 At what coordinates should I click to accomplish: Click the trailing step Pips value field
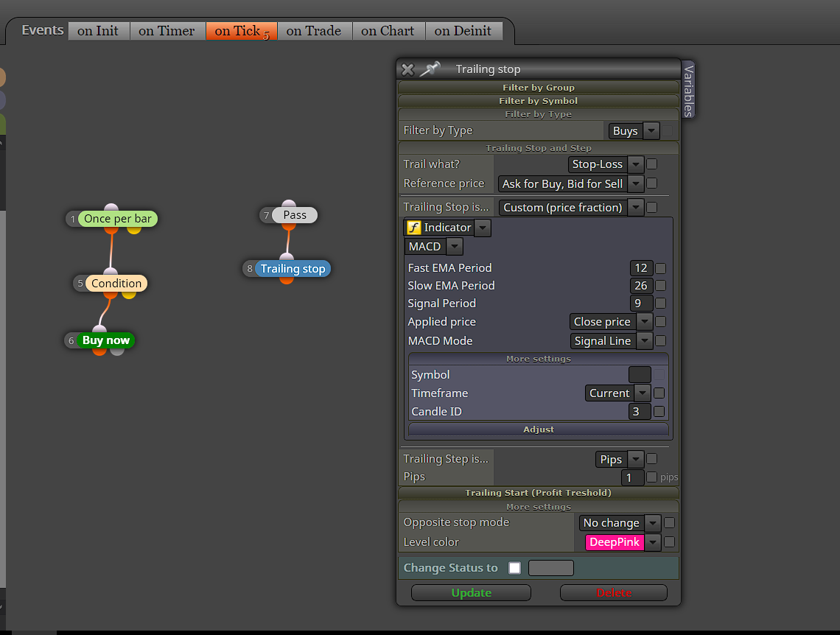633,477
